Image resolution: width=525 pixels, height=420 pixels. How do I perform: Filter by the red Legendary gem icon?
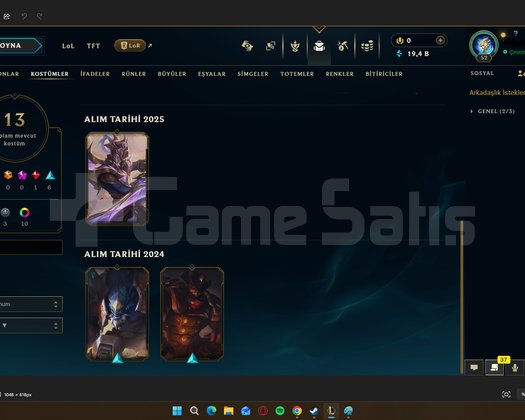coord(36,175)
